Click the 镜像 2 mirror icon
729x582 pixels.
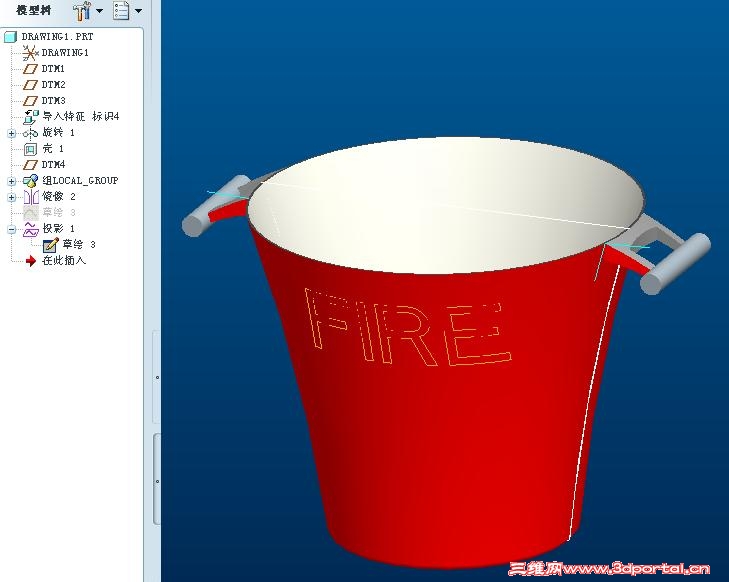[31, 197]
